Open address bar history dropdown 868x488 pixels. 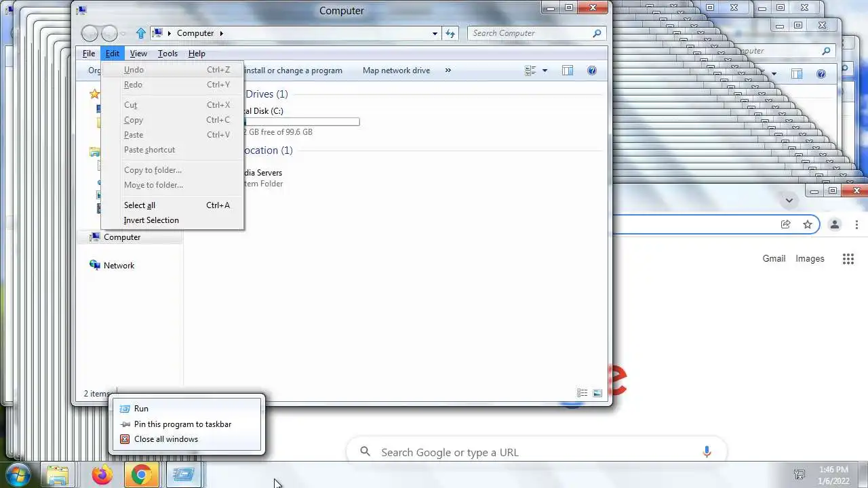pyautogui.click(x=435, y=33)
